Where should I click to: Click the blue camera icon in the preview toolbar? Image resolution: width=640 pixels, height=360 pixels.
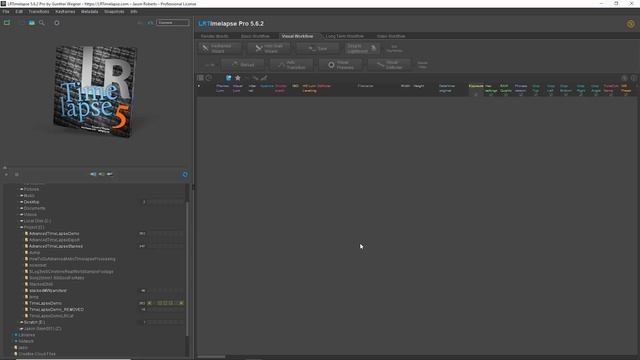[x=31, y=23]
